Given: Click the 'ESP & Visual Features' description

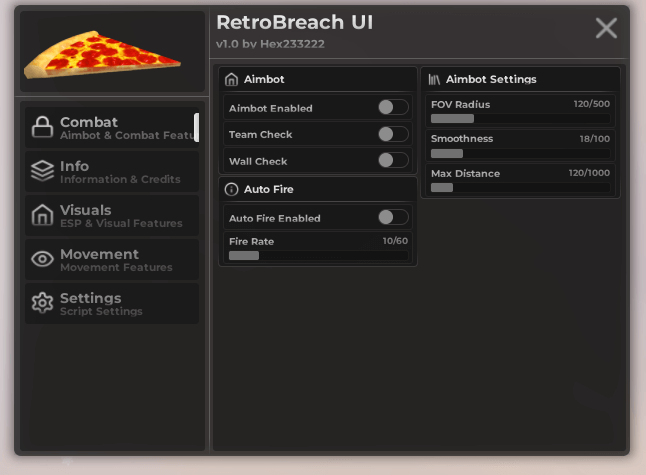Looking at the screenshot, I should [x=121, y=223].
